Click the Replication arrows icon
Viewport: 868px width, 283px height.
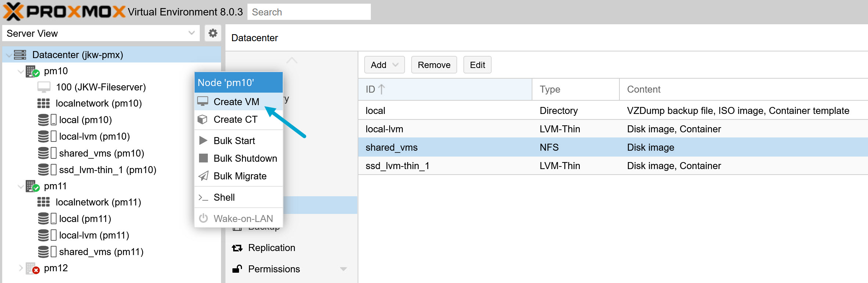coord(237,248)
